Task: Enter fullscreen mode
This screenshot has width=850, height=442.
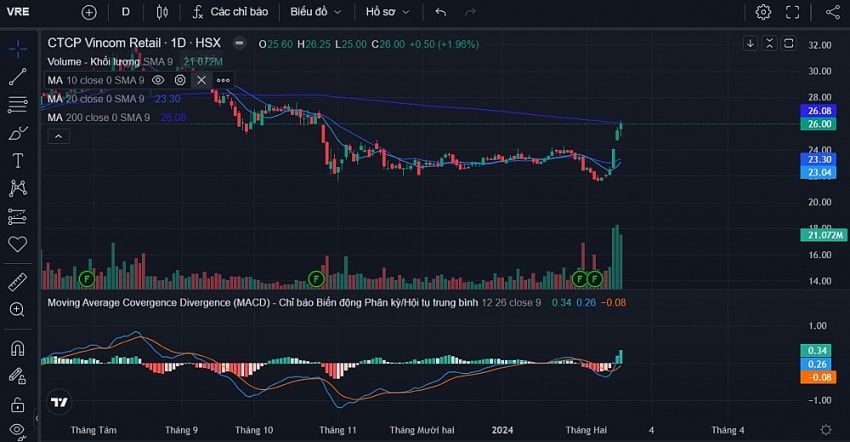Action: coord(793,12)
